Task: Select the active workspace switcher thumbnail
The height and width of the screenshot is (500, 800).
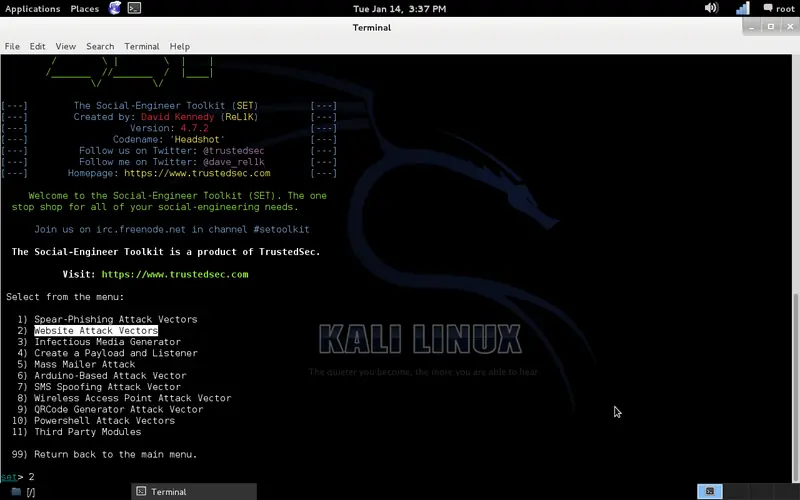Action: click(x=710, y=491)
